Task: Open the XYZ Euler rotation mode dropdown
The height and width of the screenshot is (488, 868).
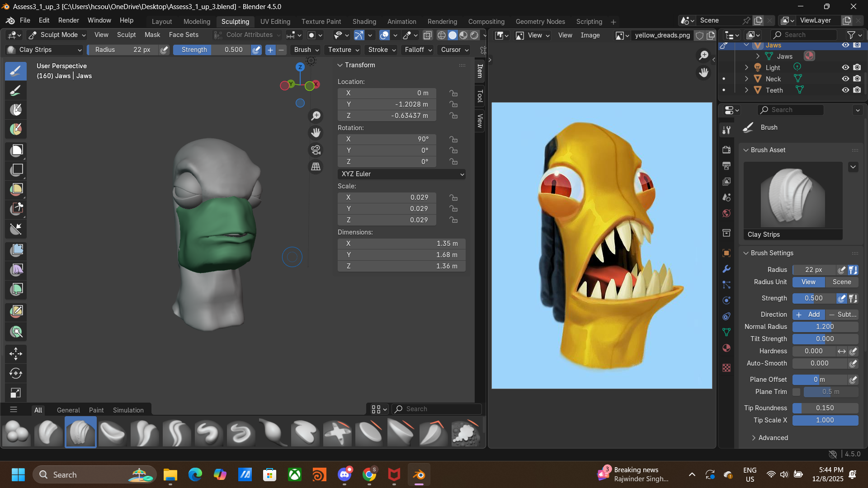Action: click(x=401, y=174)
